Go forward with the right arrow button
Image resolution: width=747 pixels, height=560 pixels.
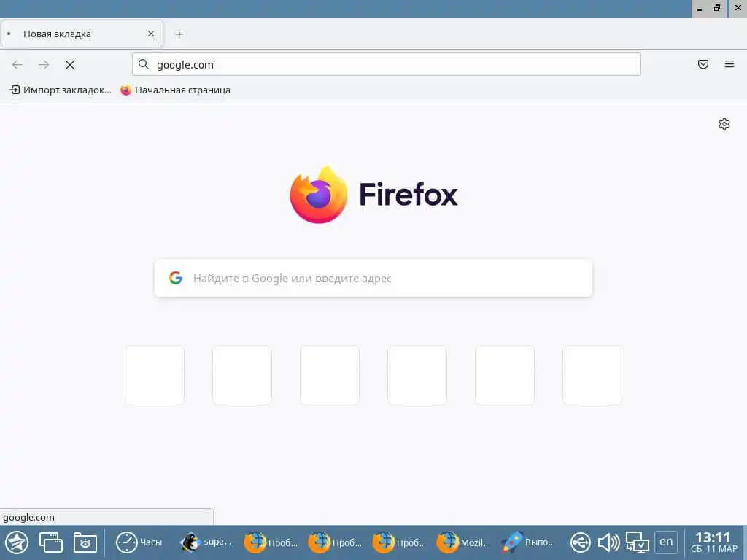(x=44, y=65)
